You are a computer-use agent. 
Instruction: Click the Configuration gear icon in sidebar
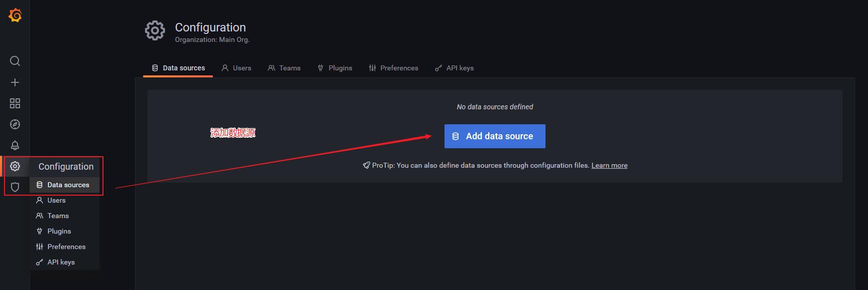[x=15, y=166]
